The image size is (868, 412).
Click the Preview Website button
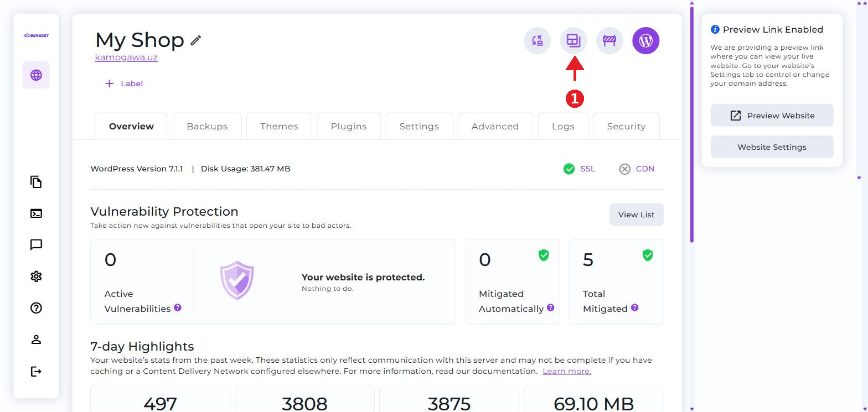pyautogui.click(x=772, y=116)
